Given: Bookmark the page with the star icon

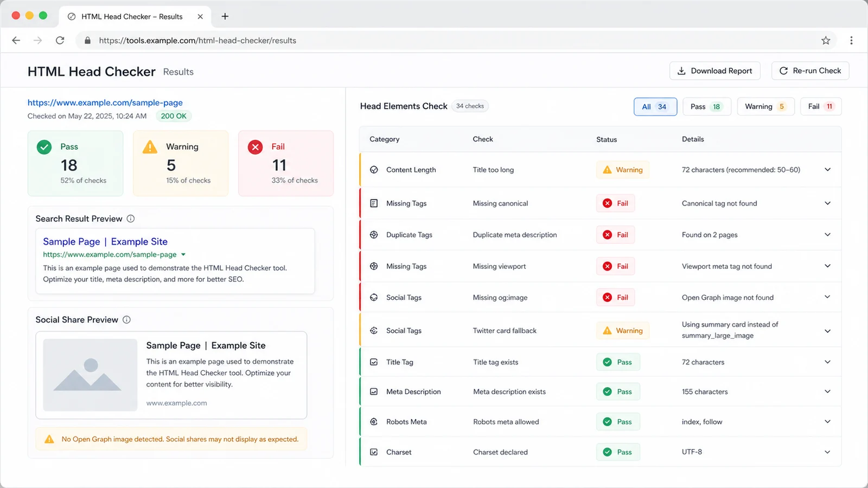Looking at the screenshot, I should [826, 40].
